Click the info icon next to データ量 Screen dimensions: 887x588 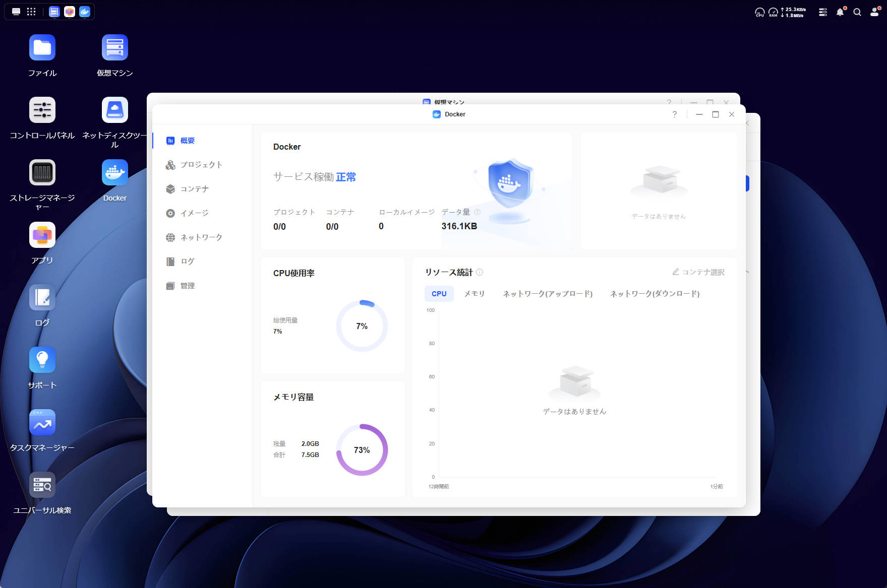click(x=478, y=212)
